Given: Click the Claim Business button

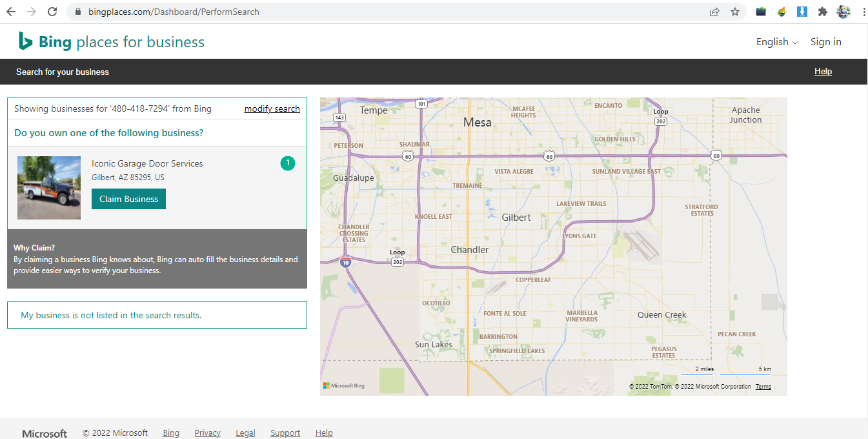Looking at the screenshot, I should coord(128,199).
